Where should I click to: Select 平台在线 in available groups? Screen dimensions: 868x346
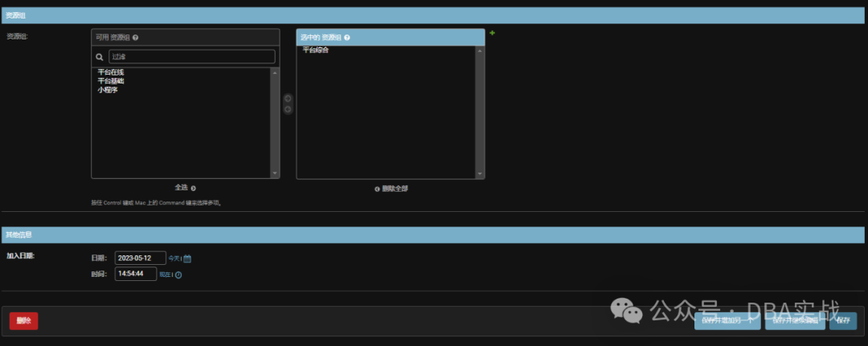pyautogui.click(x=111, y=72)
